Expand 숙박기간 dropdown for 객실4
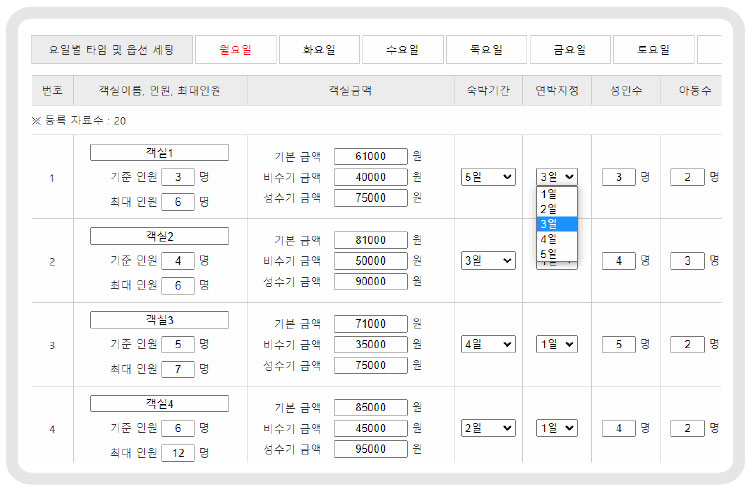This screenshot has height=490, width=750. (488, 428)
